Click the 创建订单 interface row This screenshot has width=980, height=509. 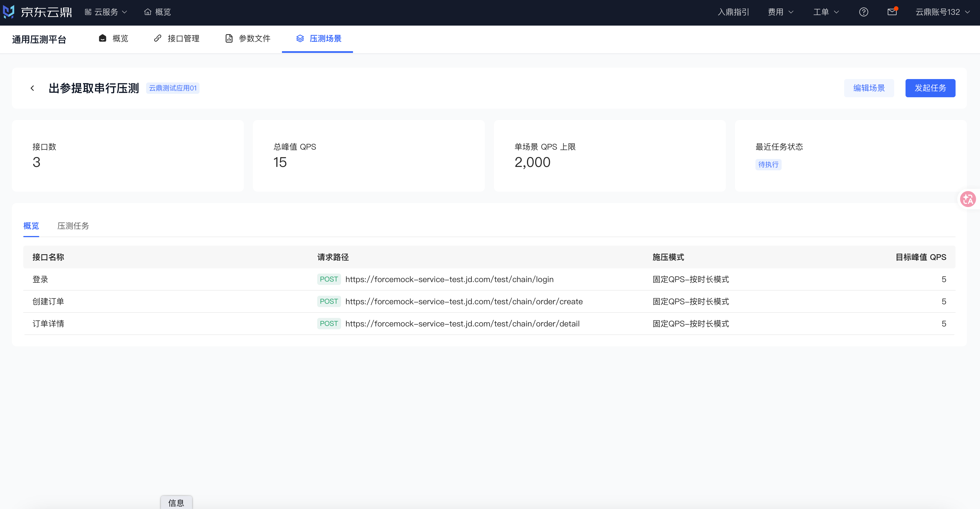(489, 301)
